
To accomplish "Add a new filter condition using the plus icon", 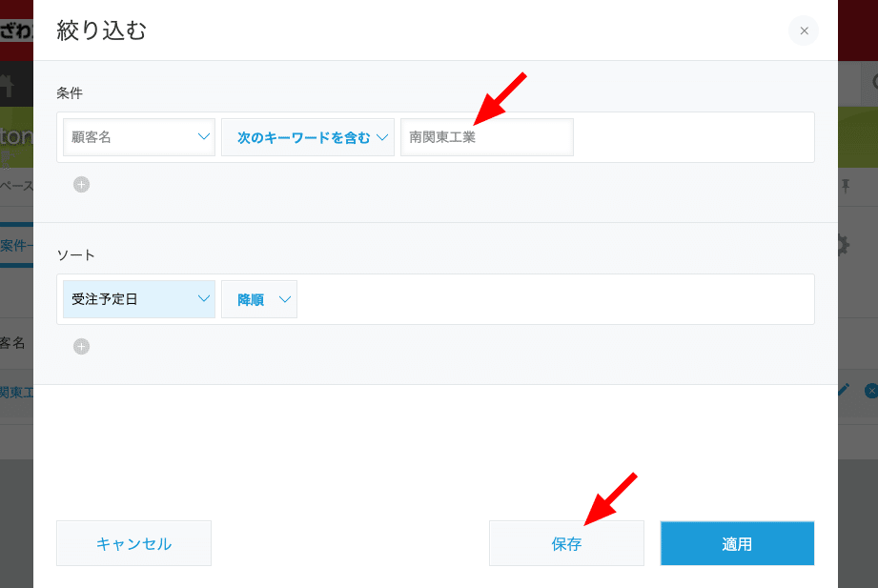I will coord(81,184).
